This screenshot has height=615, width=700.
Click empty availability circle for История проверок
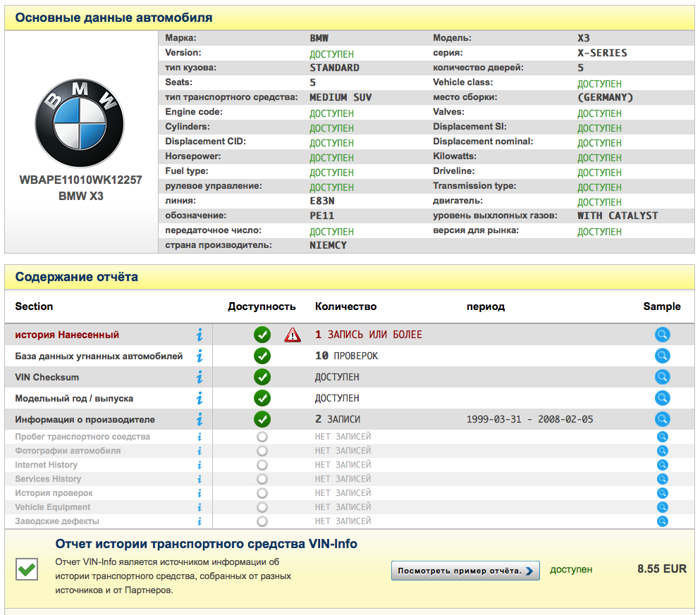pyautogui.click(x=262, y=493)
